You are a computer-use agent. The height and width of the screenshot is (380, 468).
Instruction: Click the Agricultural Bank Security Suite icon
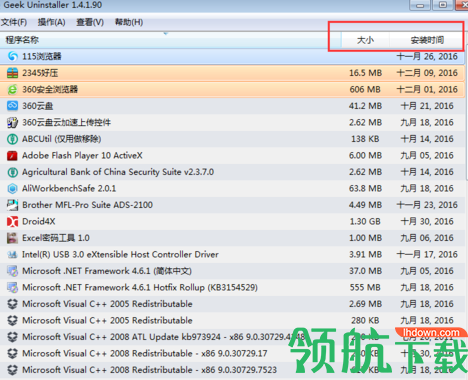(x=12, y=172)
